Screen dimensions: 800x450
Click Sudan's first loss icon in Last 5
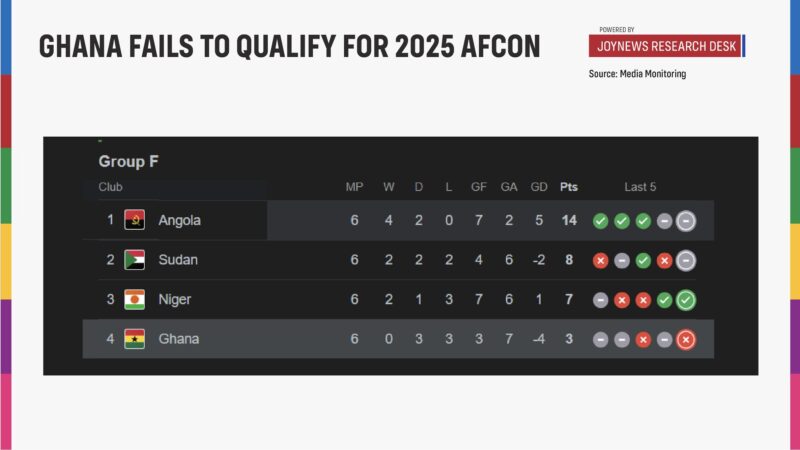[x=600, y=261]
